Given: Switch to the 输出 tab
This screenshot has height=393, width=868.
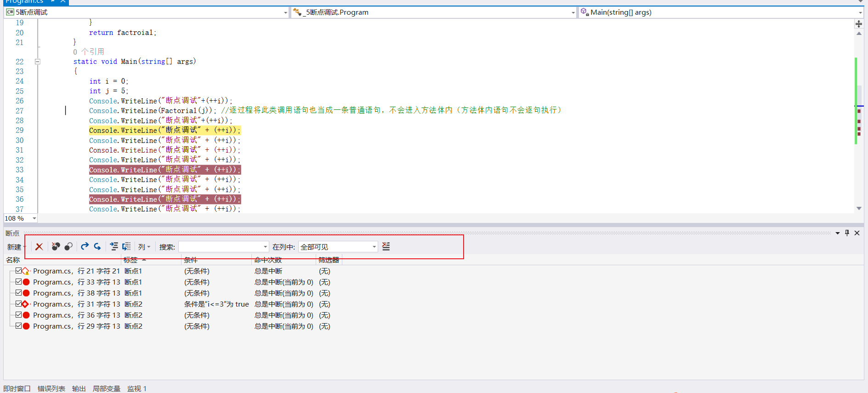Looking at the screenshot, I should (79, 389).
